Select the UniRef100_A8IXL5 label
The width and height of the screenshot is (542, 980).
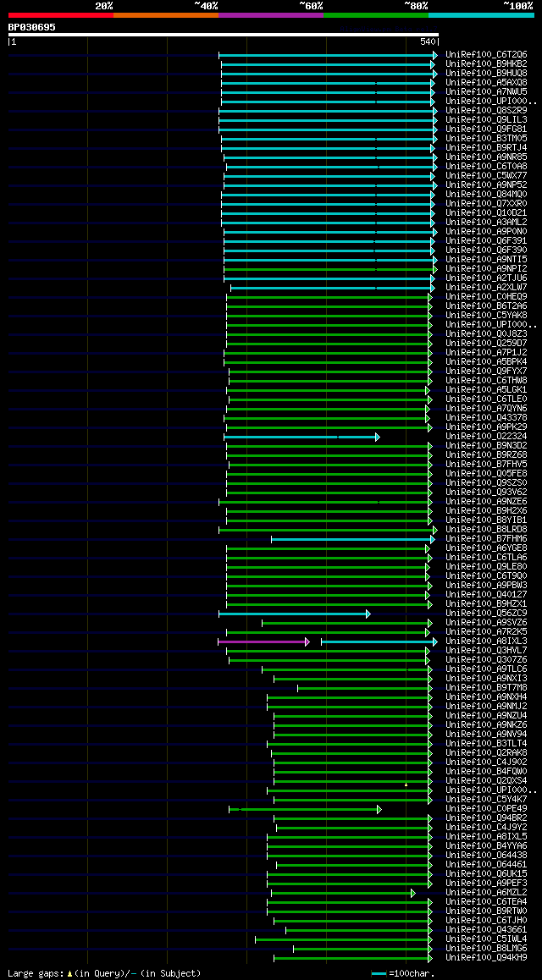(486, 837)
